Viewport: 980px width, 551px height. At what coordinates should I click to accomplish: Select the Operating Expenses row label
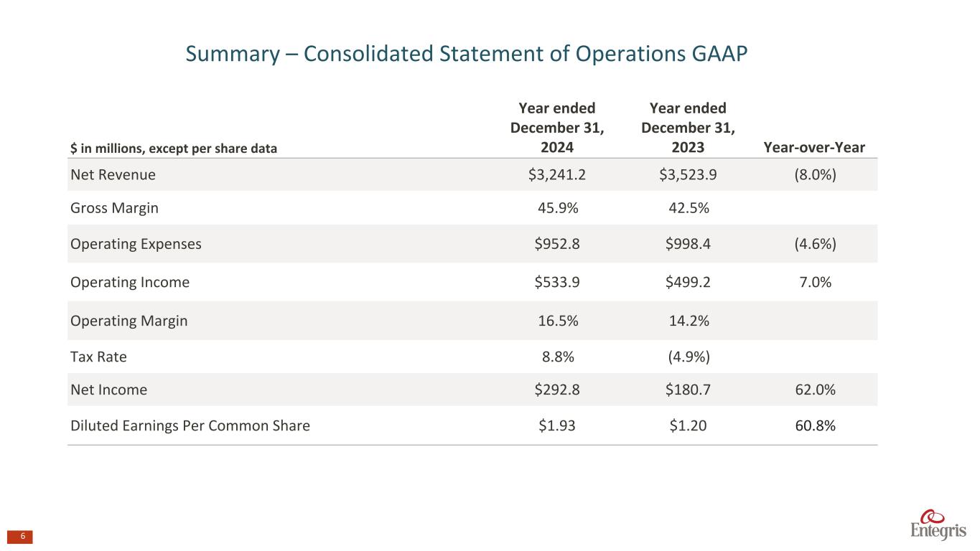(x=136, y=243)
